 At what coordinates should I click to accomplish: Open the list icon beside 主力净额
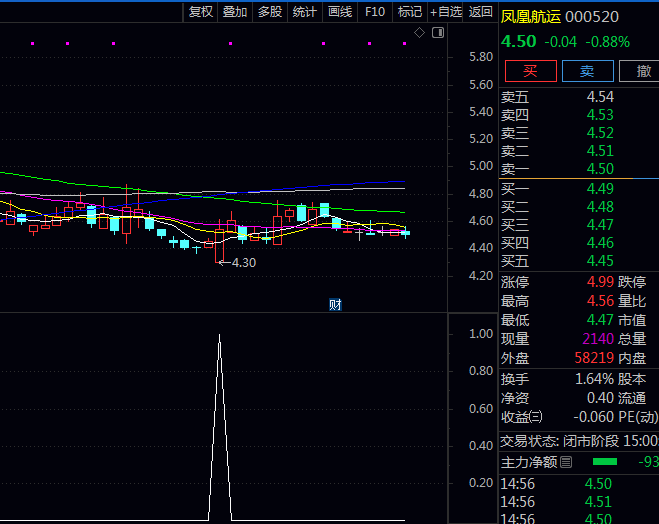tap(566, 462)
